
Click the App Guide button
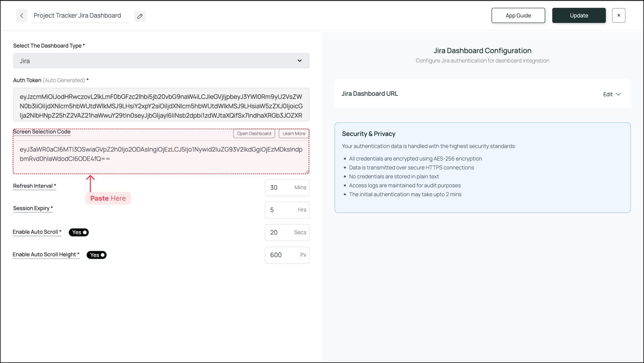tap(518, 15)
